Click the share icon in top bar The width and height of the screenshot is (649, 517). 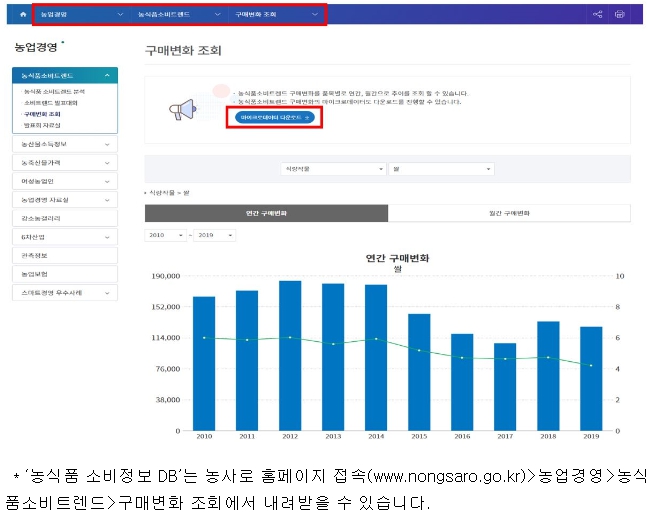point(597,15)
